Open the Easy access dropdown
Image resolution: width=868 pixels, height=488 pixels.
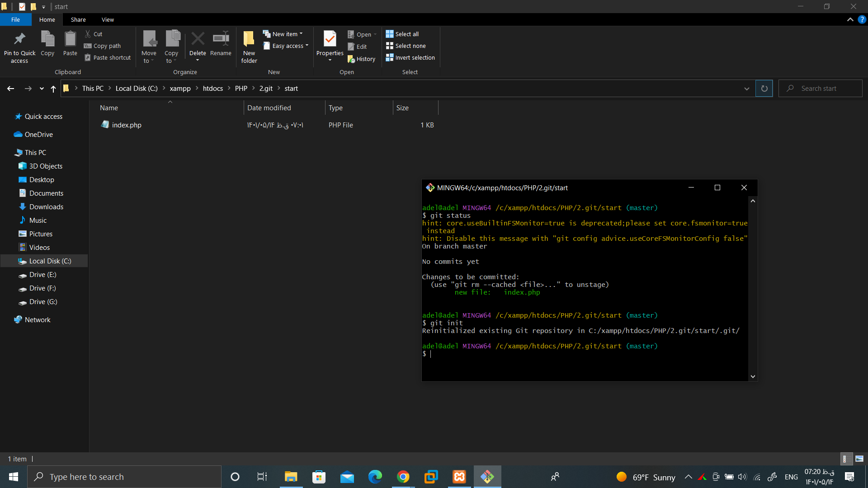pyautogui.click(x=286, y=46)
